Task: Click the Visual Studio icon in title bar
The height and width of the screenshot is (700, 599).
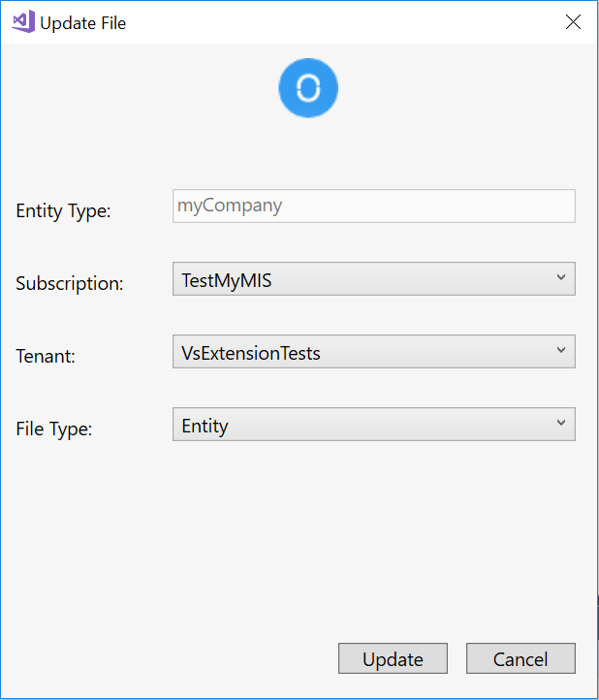Action: point(23,21)
